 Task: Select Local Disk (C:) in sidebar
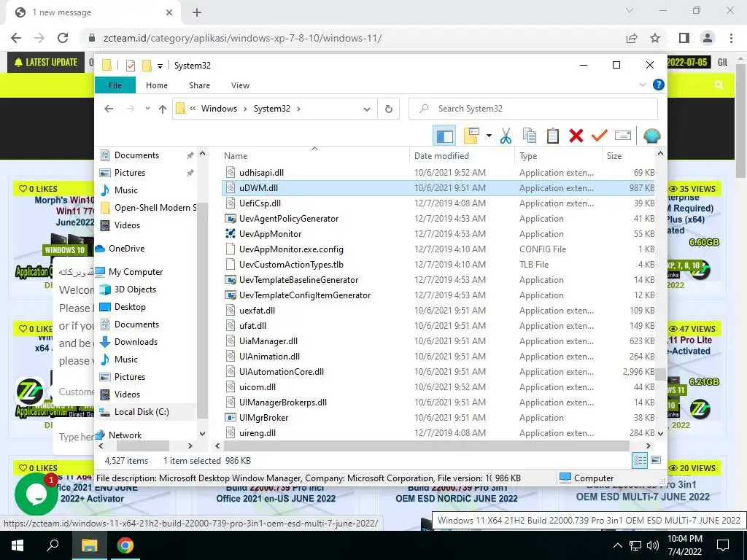click(142, 412)
